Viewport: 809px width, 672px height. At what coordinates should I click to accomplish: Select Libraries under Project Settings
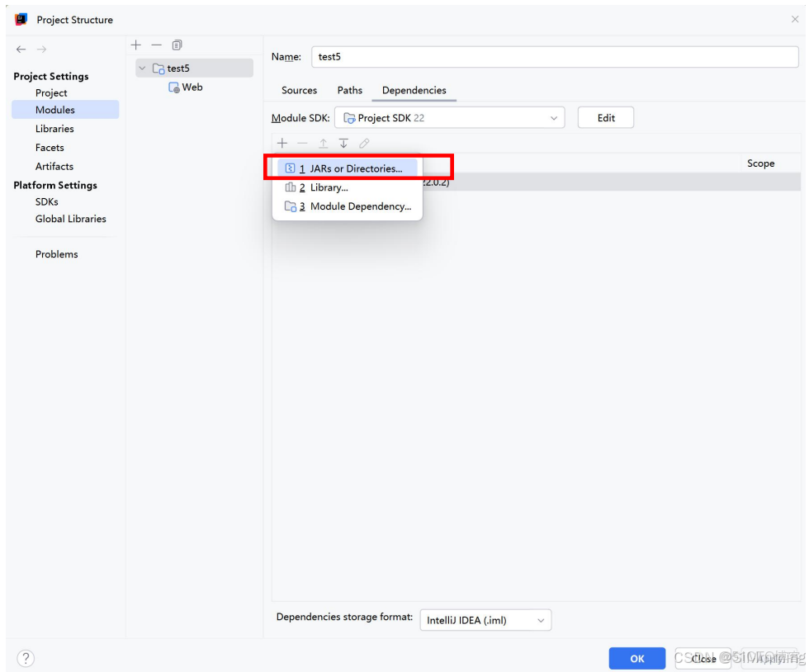(54, 128)
